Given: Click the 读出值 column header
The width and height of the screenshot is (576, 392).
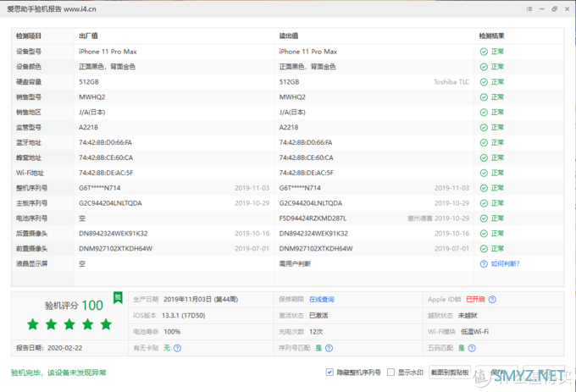Looking at the screenshot, I should [289, 36].
